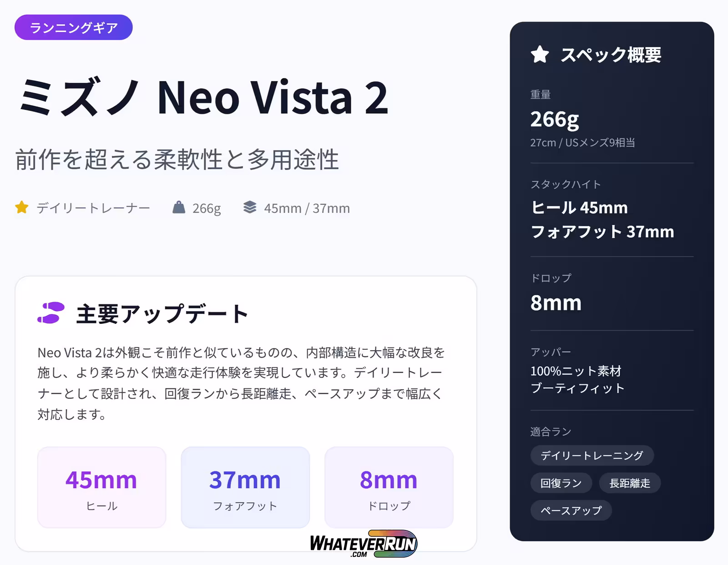728x565 pixels.
Task: Click the star icon beside スペック概要
Action: tap(540, 55)
